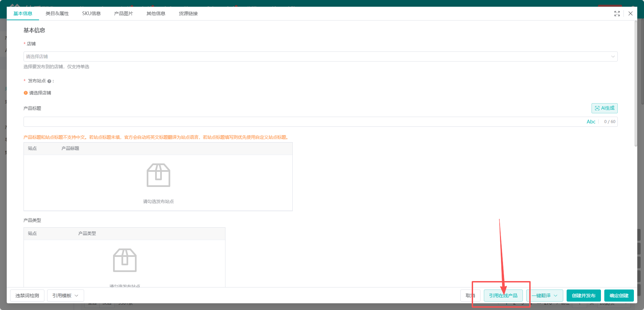
Task: Switch to the SKU信息 tab
Action: pos(92,13)
